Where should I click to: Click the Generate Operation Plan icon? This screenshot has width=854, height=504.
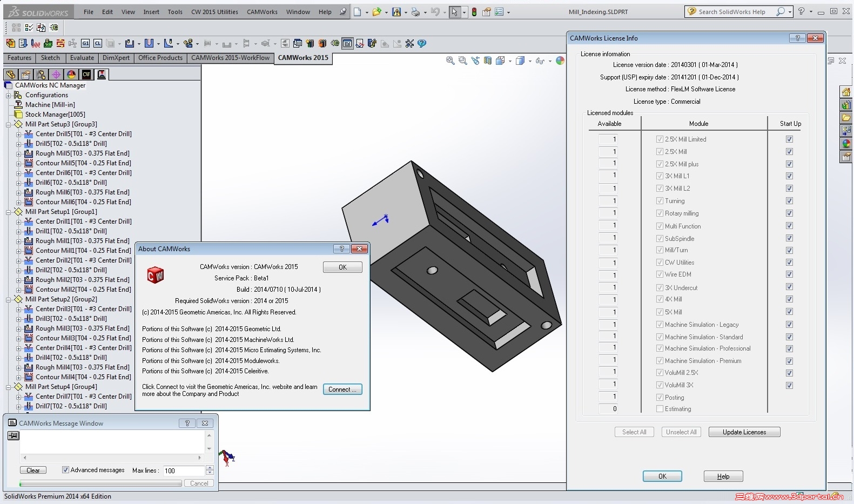tap(23, 43)
